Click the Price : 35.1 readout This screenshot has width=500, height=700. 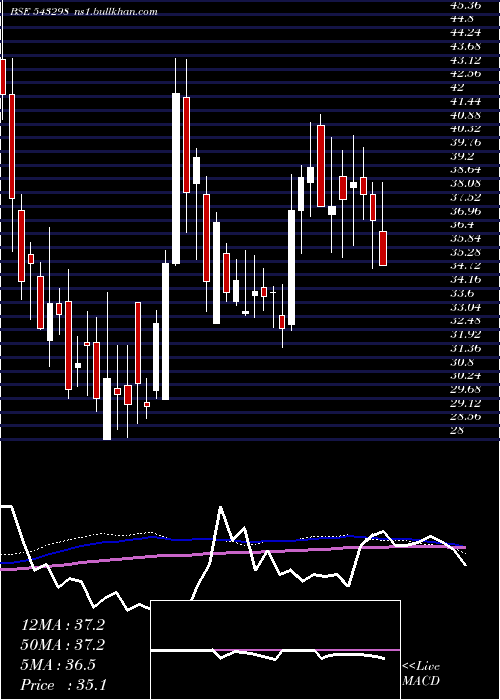[63, 685]
